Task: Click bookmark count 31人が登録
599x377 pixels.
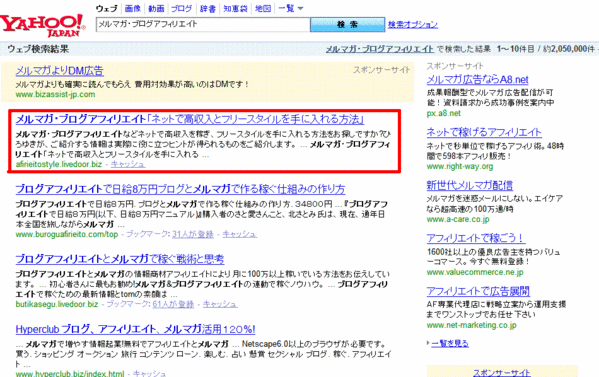Action: point(193,234)
